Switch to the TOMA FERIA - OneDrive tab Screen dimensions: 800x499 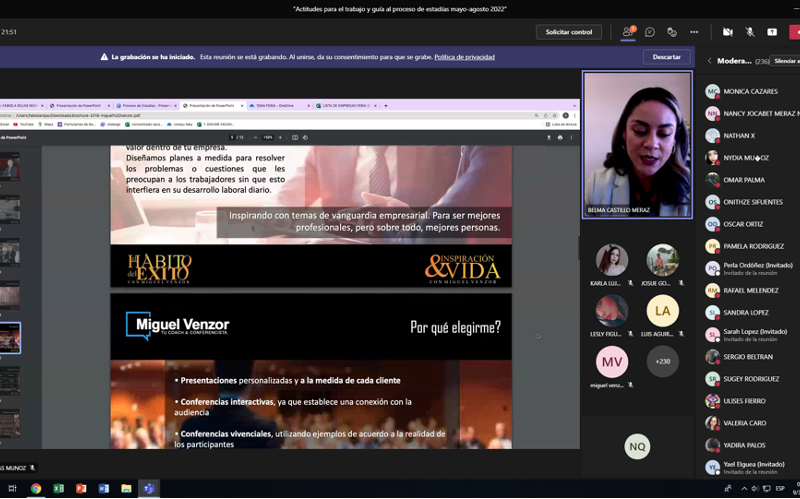[x=278, y=106]
